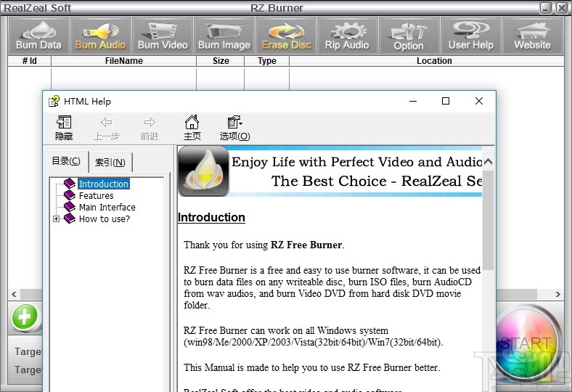Go to help home page (主页)

pos(192,128)
